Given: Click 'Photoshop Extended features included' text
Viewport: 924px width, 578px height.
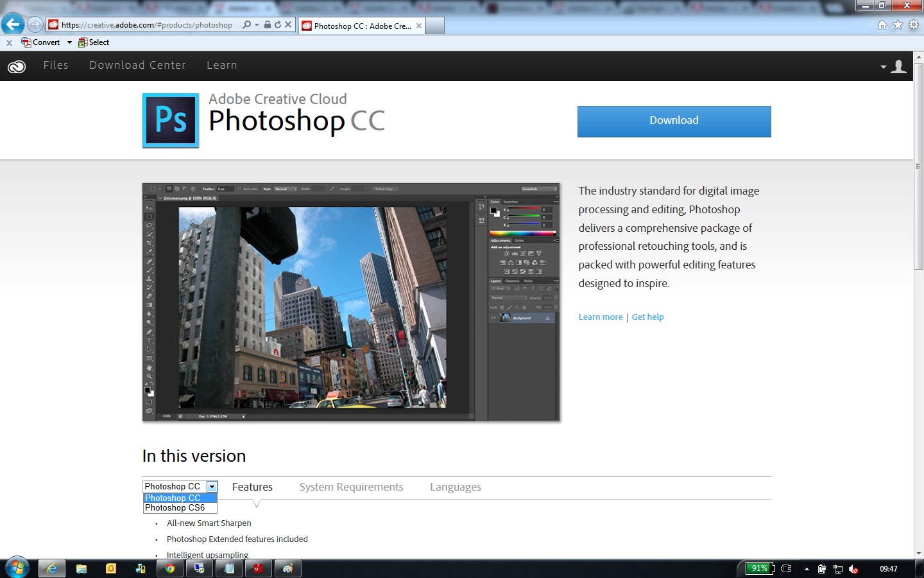Looking at the screenshot, I should (x=237, y=539).
